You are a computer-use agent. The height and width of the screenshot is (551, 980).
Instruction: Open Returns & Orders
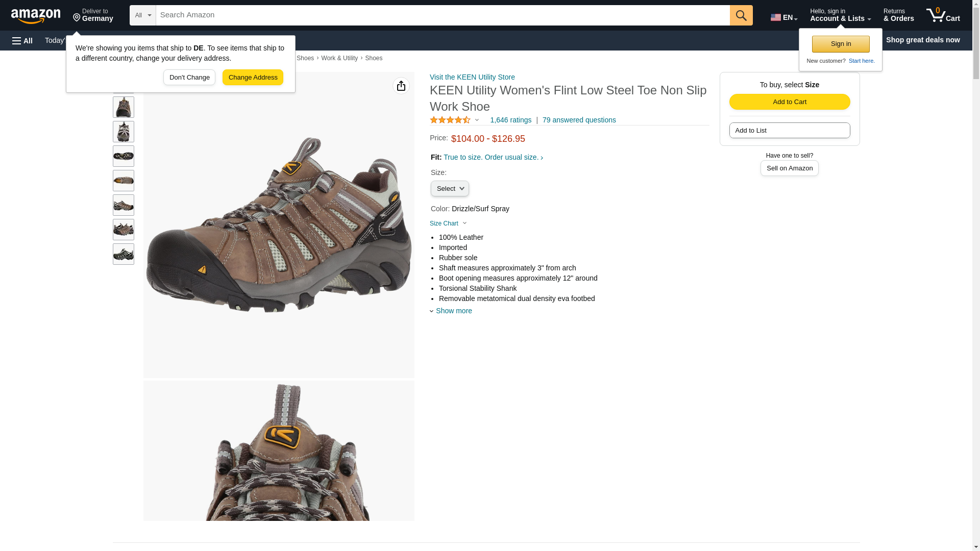[x=898, y=15]
